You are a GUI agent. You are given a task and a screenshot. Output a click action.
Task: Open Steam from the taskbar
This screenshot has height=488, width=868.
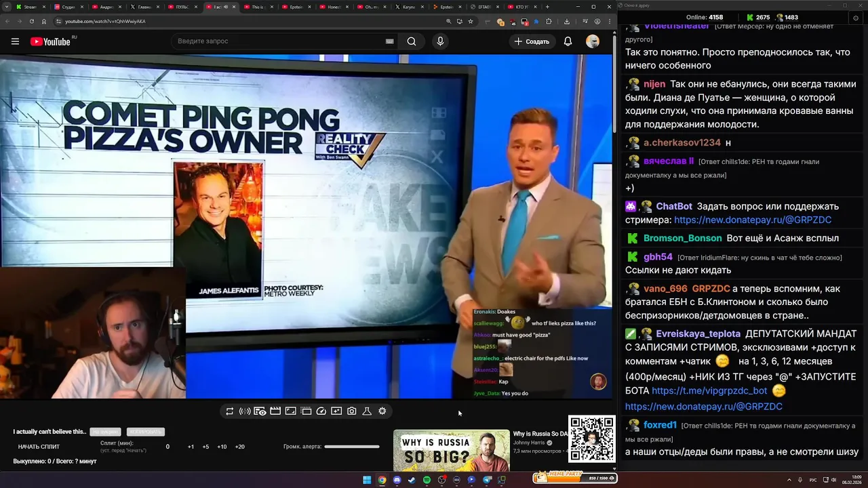point(412,480)
